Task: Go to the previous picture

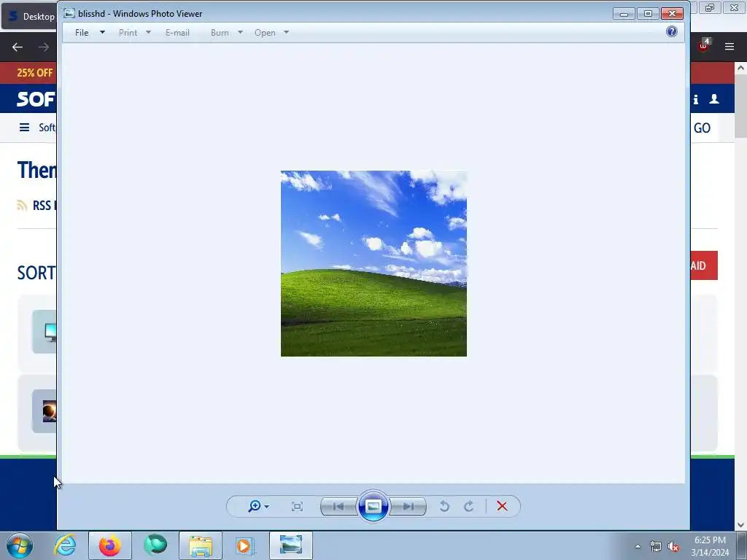Action: [338, 506]
